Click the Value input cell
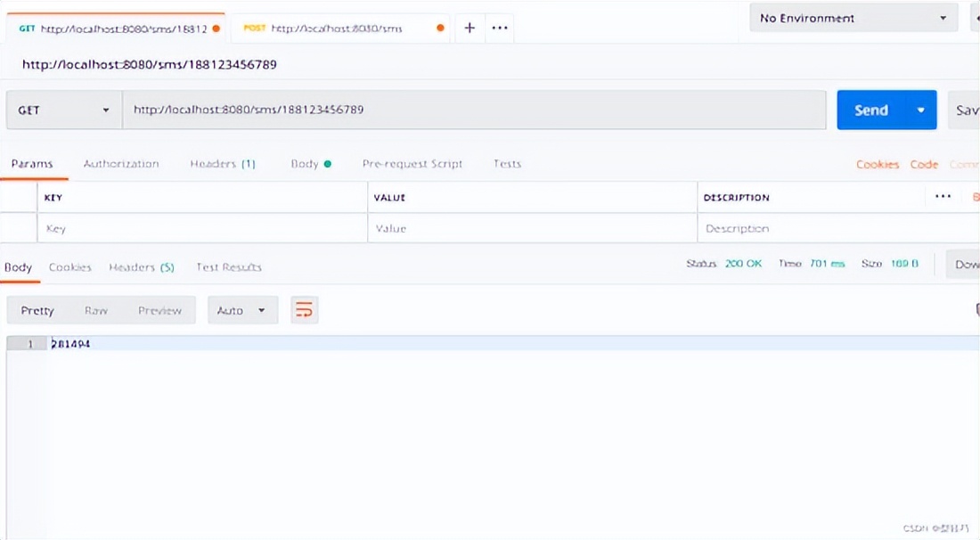The width and height of the screenshot is (980, 540). pyautogui.click(x=533, y=228)
